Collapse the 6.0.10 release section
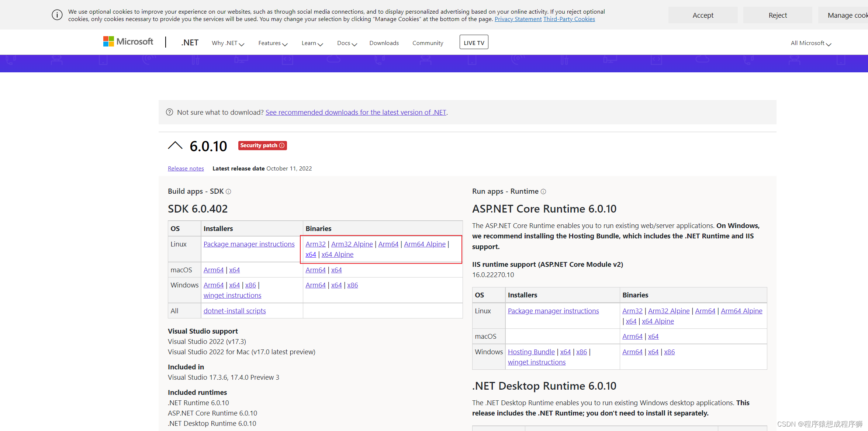This screenshot has height=431, width=868. click(175, 145)
